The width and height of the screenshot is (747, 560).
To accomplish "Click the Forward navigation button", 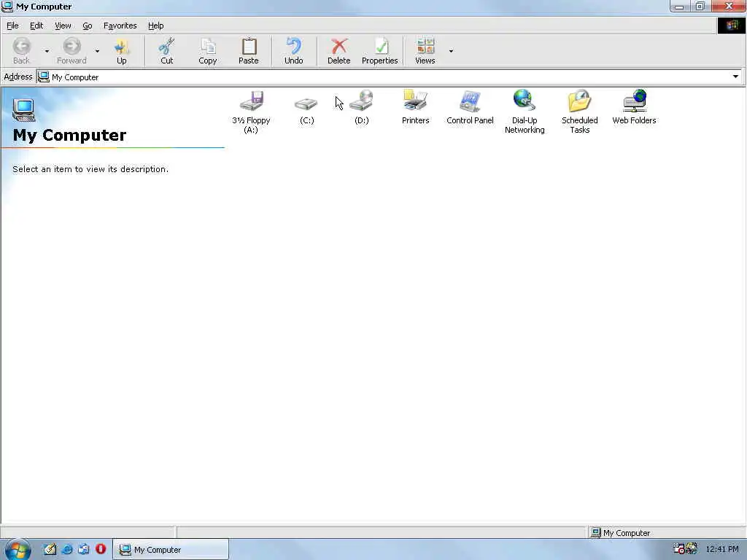I will tap(71, 51).
